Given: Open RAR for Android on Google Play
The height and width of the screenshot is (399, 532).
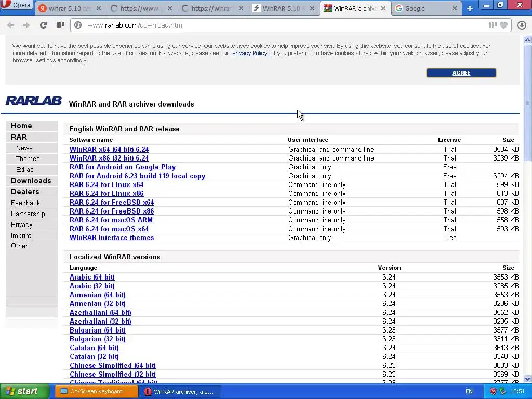Looking at the screenshot, I should tap(123, 167).
